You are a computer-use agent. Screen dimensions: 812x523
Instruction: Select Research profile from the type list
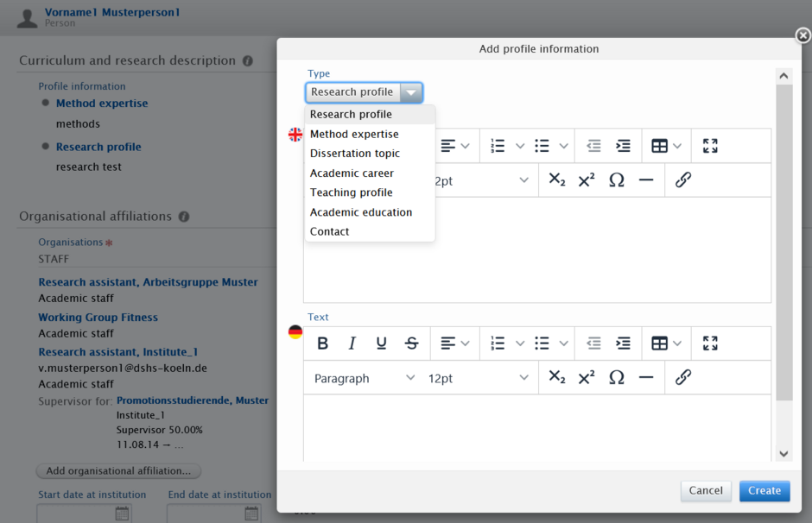pyautogui.click(x=370, y=114)
